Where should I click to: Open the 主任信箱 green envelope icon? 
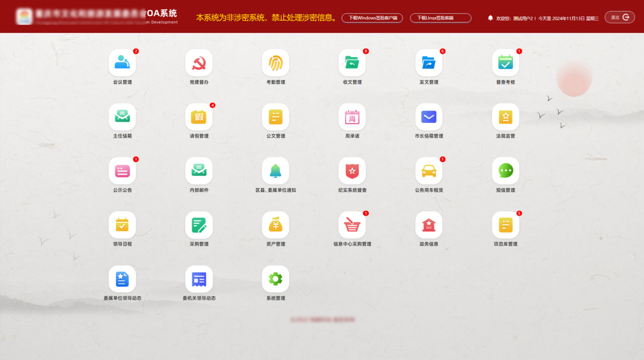click(x=122, y=117)
